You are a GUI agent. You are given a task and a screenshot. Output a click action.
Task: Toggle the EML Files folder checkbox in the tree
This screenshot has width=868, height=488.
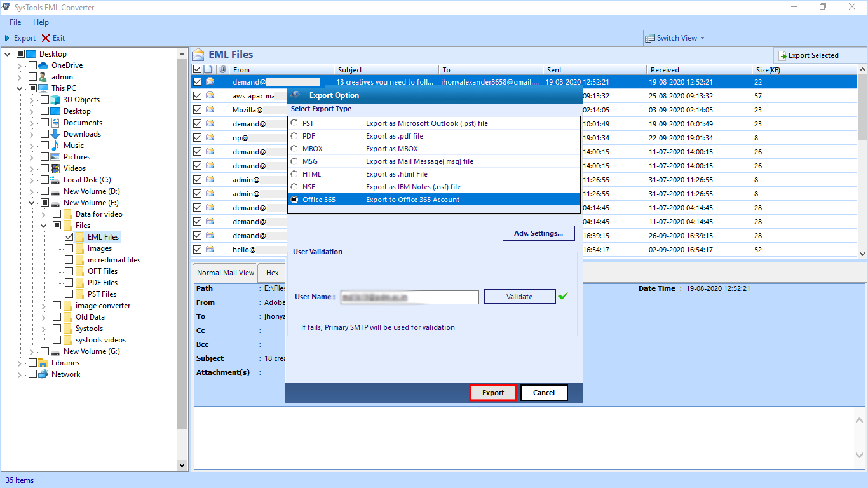click(69, 237)
